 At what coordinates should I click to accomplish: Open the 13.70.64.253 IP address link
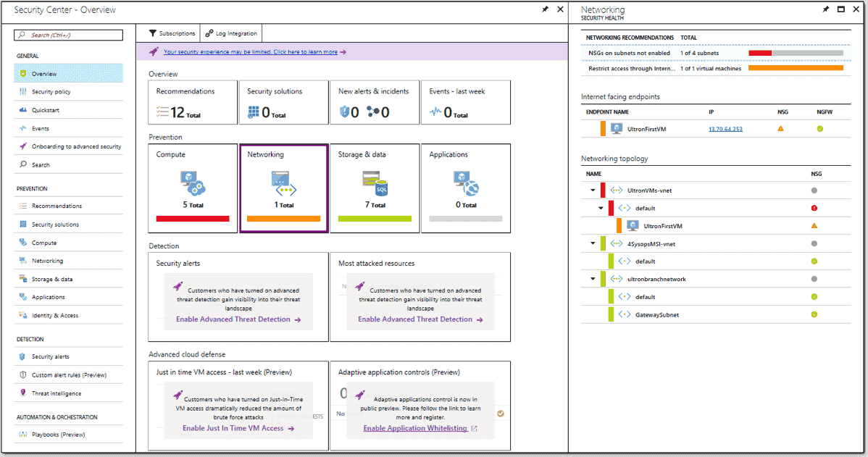point(725,129)
